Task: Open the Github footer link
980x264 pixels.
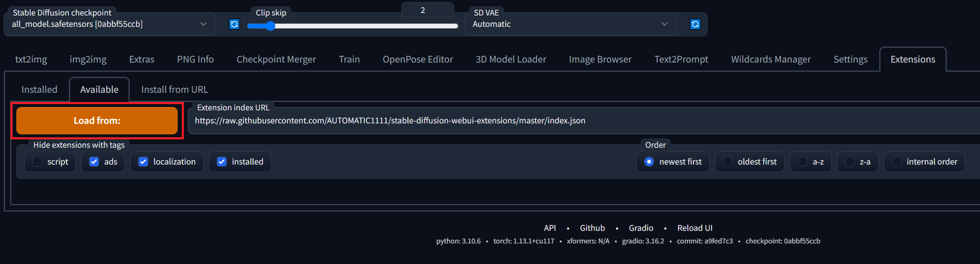Action: point(592,228)
